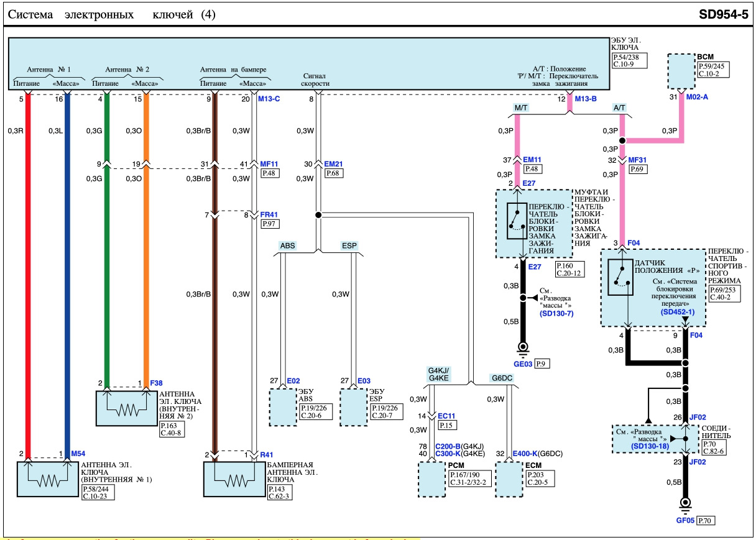Click the BCM dashed module box
Screen dimensions: 756x540
click(681, 72)
